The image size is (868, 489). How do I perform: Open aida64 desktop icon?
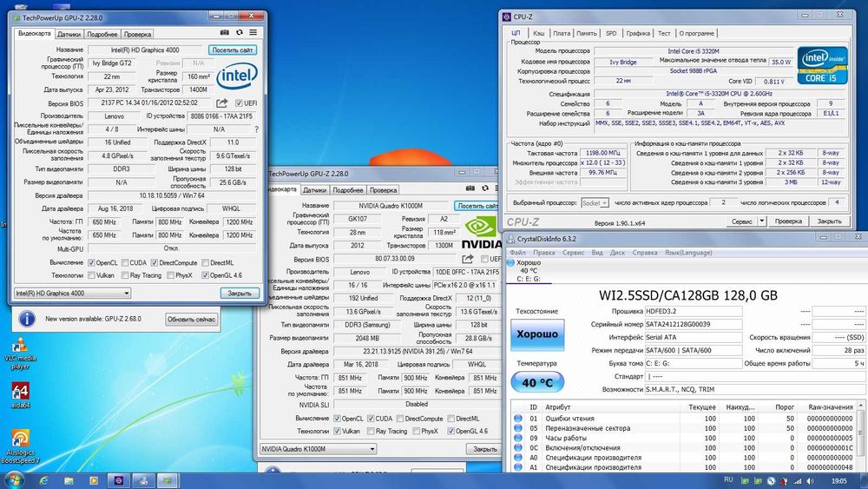tap(20, 395)
